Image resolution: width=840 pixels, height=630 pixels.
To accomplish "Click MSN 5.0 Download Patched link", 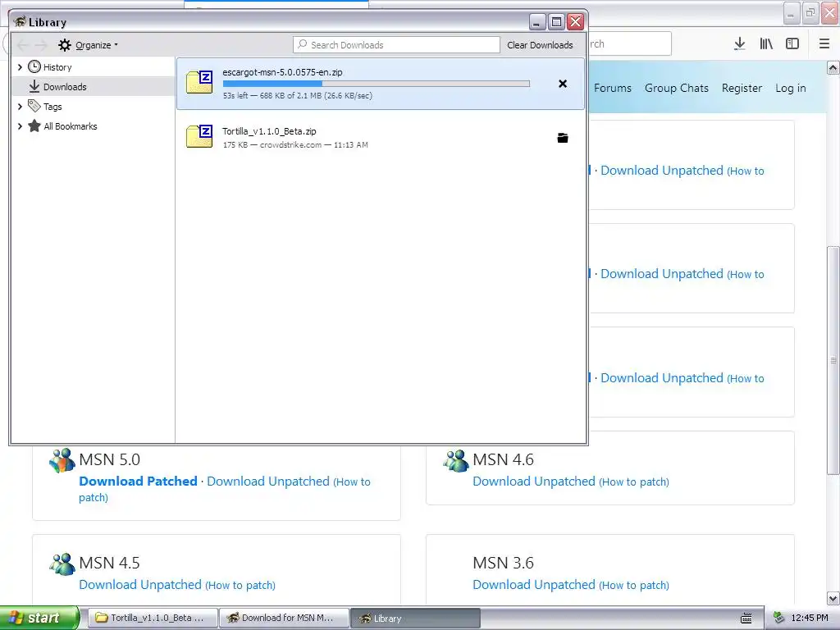I will point(138,481).
